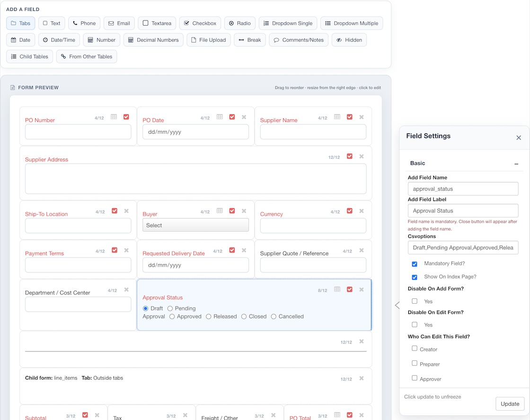Click the grid icon on Supplier Name field
This screenshot has width=530, height=420.
point(337,117)
